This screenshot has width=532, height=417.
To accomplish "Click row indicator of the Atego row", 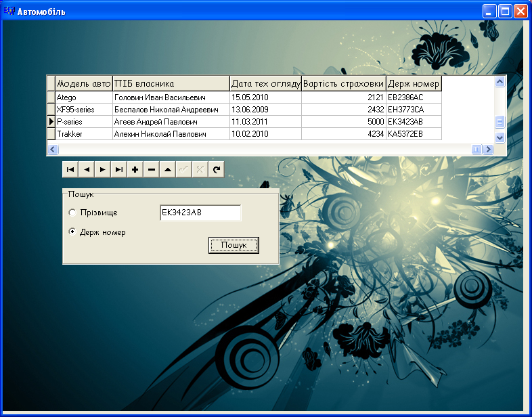I will tap(51, 97).
